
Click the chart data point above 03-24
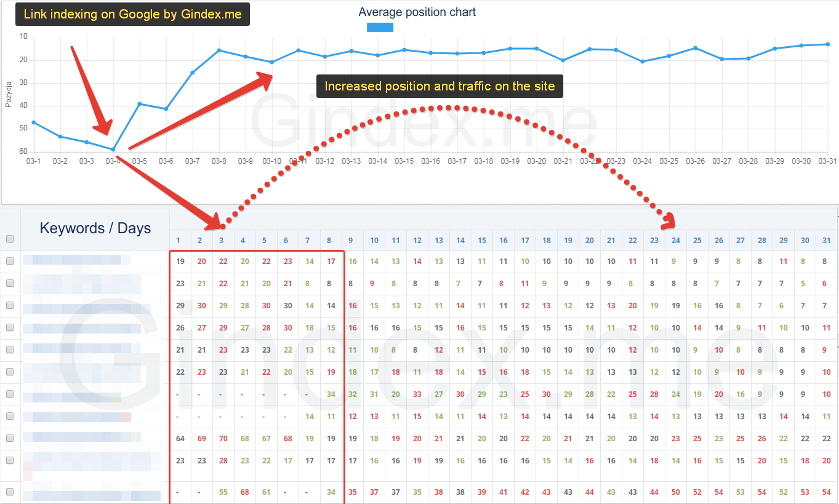click(x=642, y=62)
